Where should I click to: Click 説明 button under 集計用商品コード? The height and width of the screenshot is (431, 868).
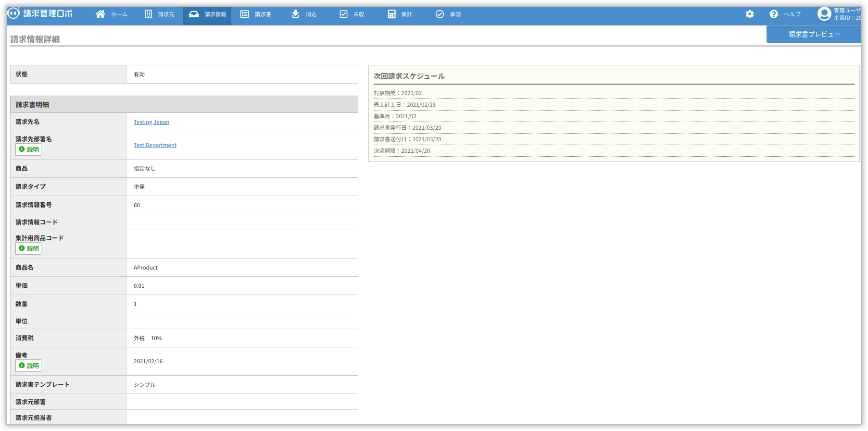tap(28, 248)
